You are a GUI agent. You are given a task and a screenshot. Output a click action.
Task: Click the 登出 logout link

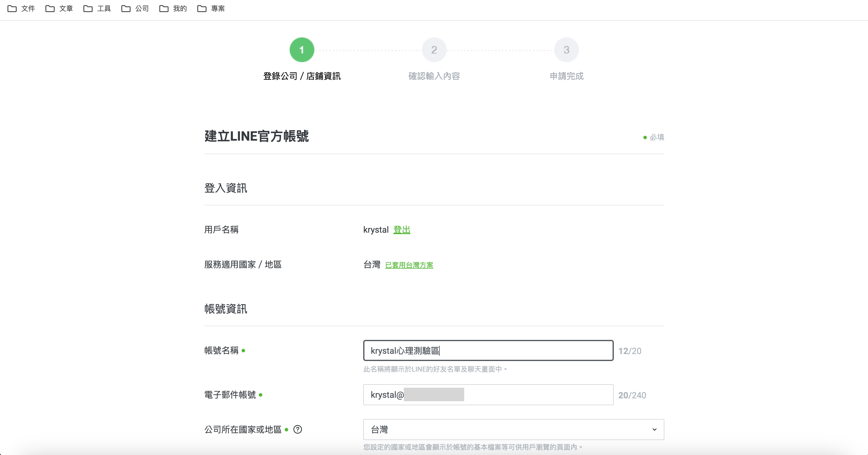(402, 230)
